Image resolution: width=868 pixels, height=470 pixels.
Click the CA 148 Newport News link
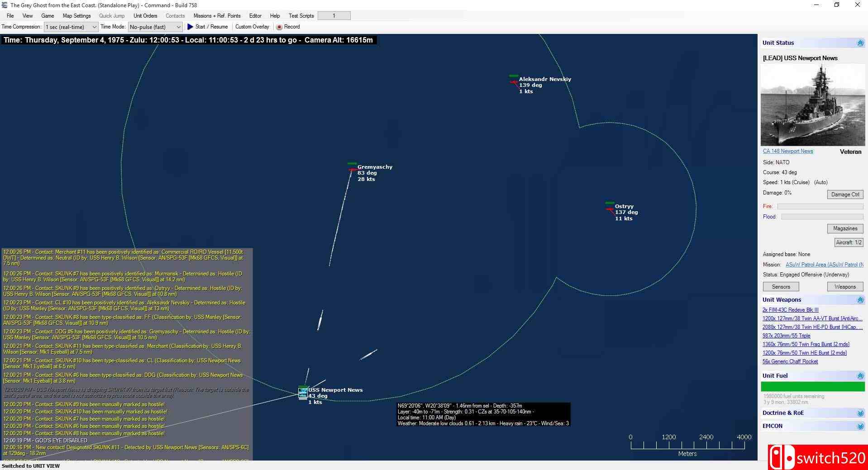pos(788,151)
